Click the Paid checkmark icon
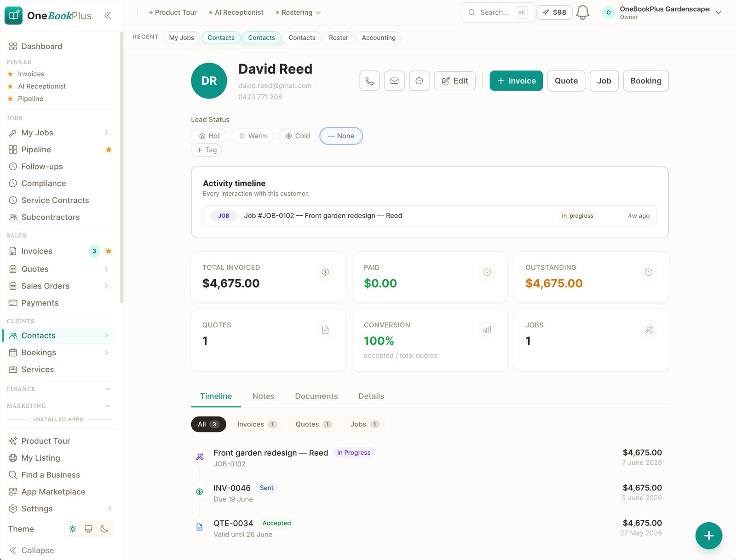 click(487, 272)
